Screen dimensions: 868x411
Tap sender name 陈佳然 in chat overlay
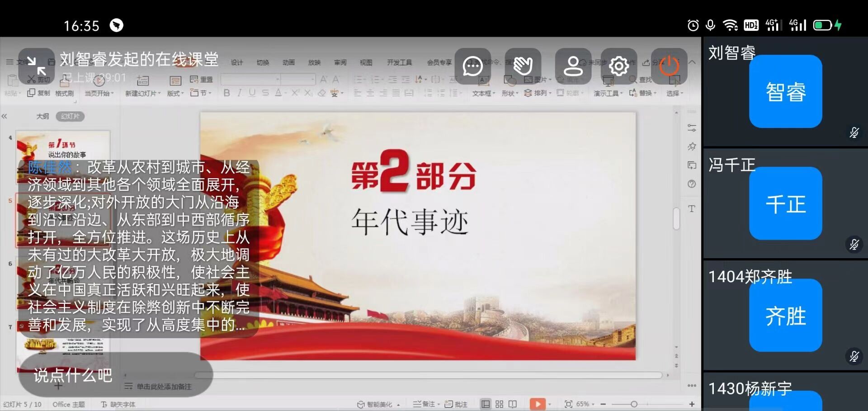point(50,167)
